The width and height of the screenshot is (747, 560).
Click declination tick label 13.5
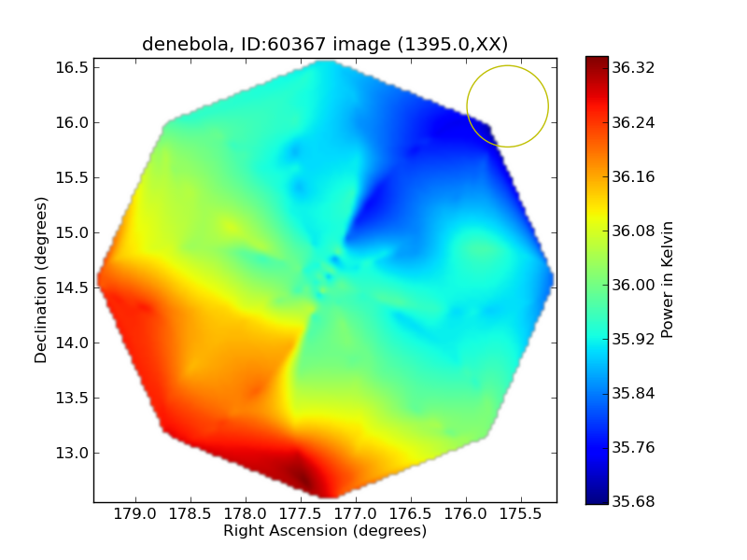[x=72, y=399]
